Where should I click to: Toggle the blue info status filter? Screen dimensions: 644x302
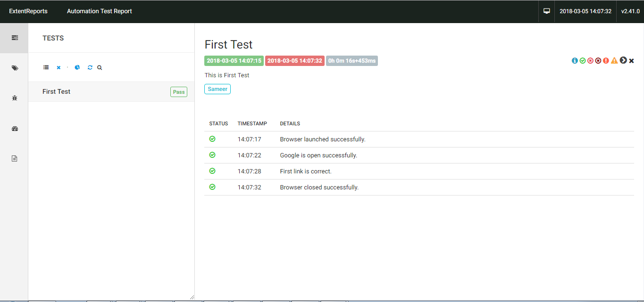tap(574, 60)
